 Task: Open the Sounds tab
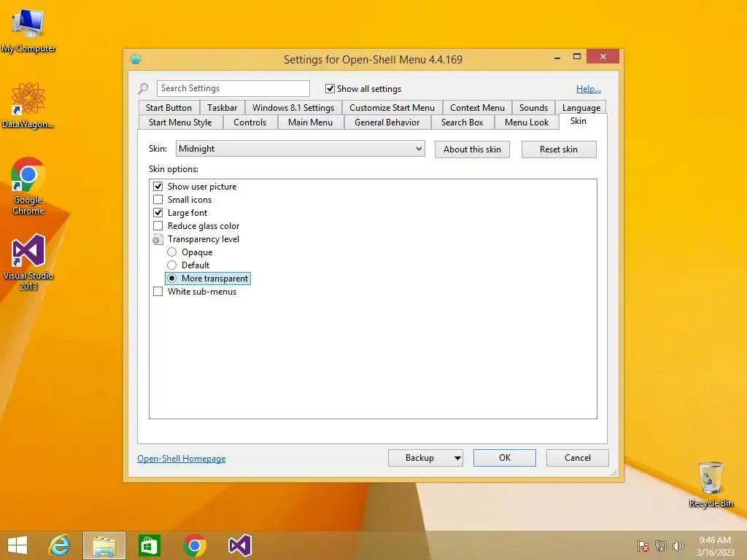pyautogui.click(x=533, y=108)
